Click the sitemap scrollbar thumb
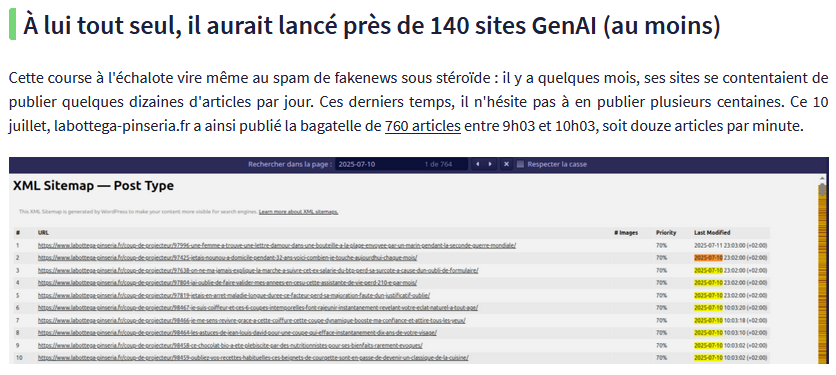This screenshot has height=375, width=836. point(823,190)
